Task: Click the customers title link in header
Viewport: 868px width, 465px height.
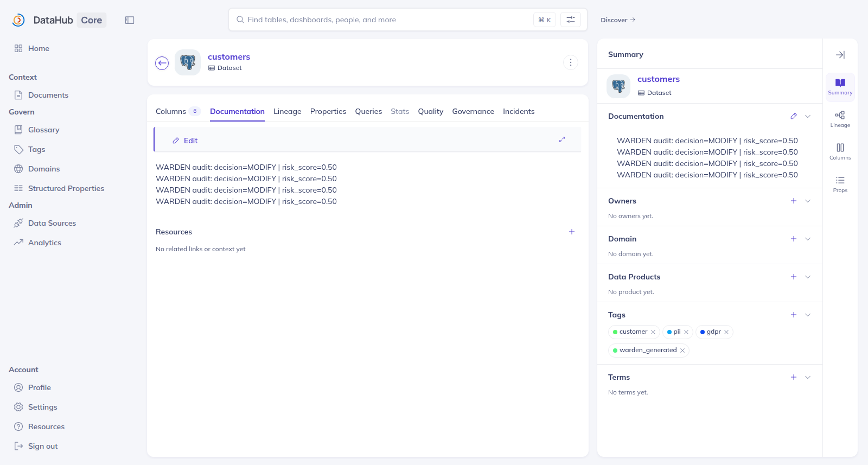Action: click(229, 57)
